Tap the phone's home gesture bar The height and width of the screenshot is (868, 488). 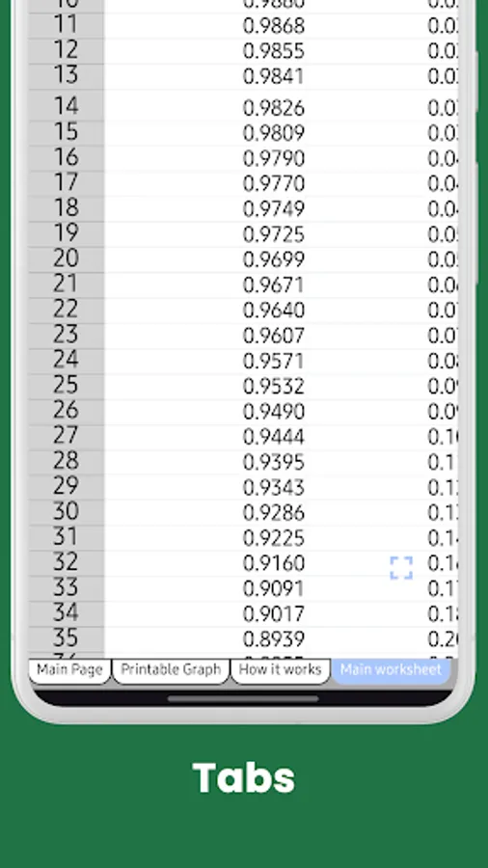click(243, 699)
